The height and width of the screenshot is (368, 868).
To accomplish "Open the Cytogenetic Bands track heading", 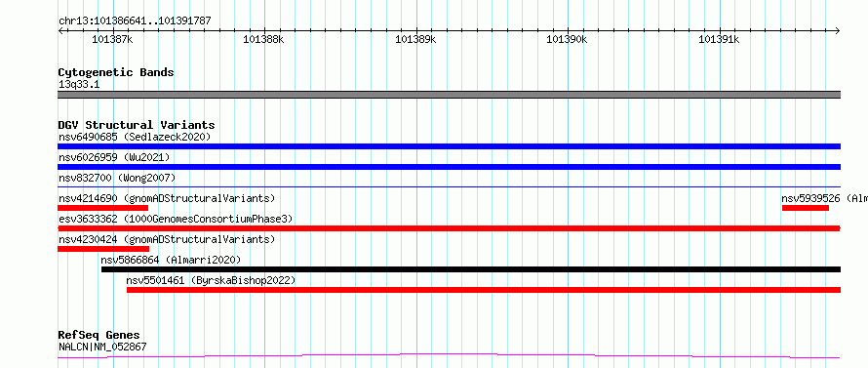I will click(x=116, y=72).
